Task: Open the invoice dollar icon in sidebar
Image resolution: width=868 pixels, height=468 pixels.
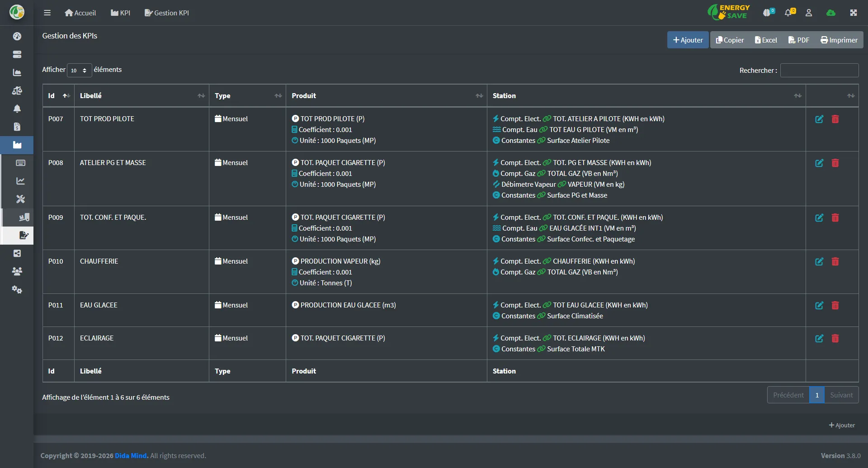Action: click(17, 127)
